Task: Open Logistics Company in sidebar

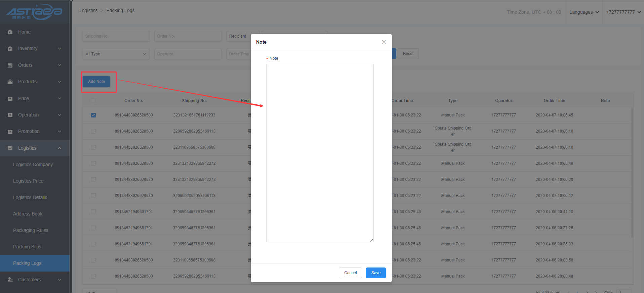Action: (x=33, y=164)
